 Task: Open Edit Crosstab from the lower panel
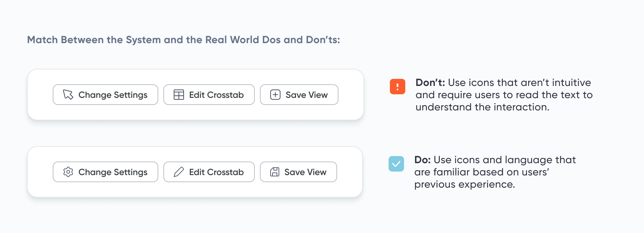coord(209,172)
